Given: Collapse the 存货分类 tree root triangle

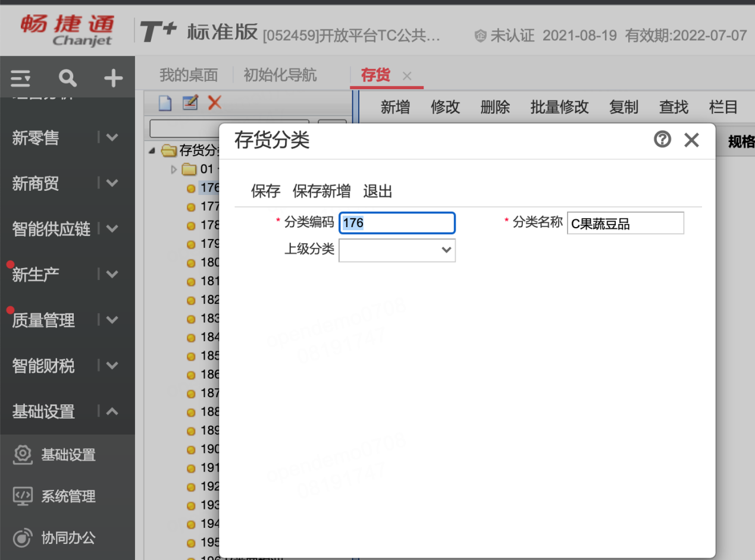Looking at the screenshot, I should (x=152, y=151).
